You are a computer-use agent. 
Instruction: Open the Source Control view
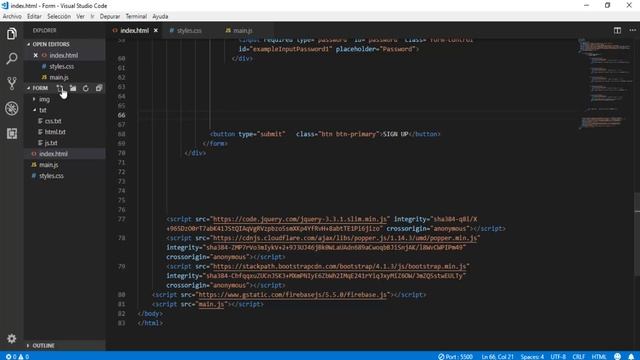click(x=11, y=83)
